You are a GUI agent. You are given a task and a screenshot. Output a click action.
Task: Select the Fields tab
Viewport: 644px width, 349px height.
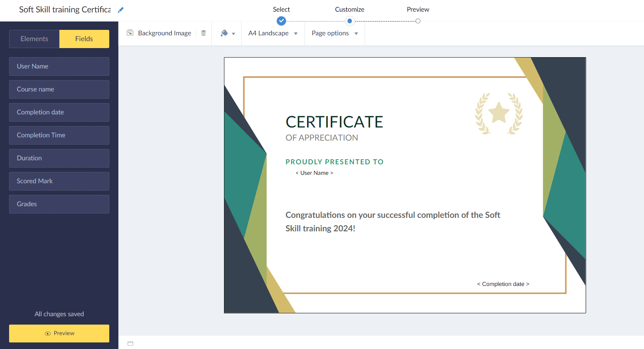84,39
